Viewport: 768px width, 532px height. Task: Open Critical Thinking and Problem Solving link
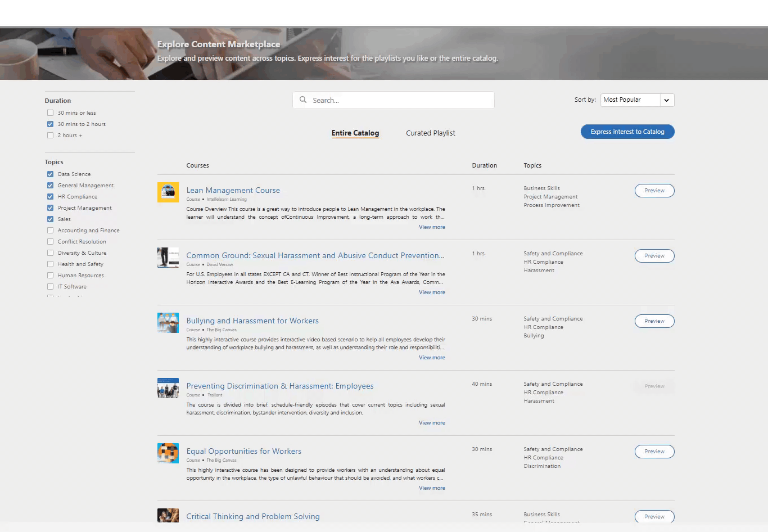coord(253,517)
